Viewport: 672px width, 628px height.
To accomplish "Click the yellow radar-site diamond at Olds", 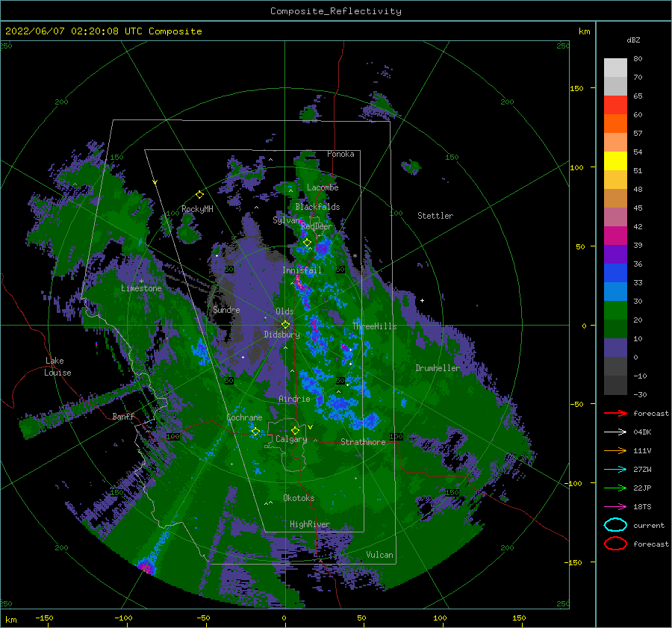I will tap(285, 325).
